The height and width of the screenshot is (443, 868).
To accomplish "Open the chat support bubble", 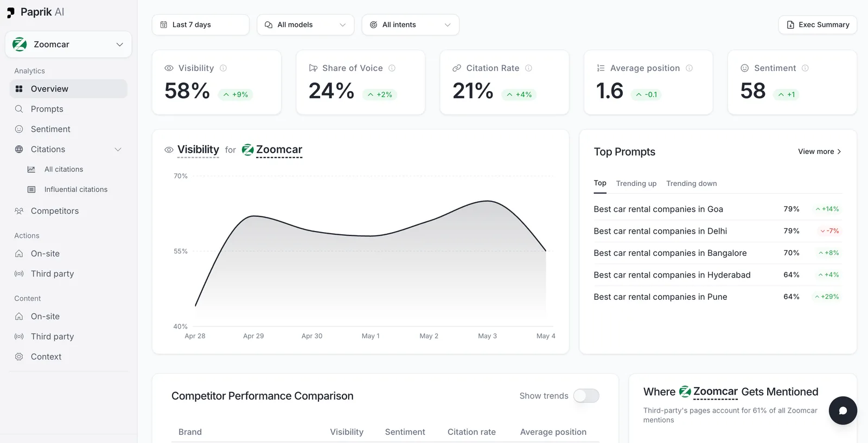I will coord(843,410).
